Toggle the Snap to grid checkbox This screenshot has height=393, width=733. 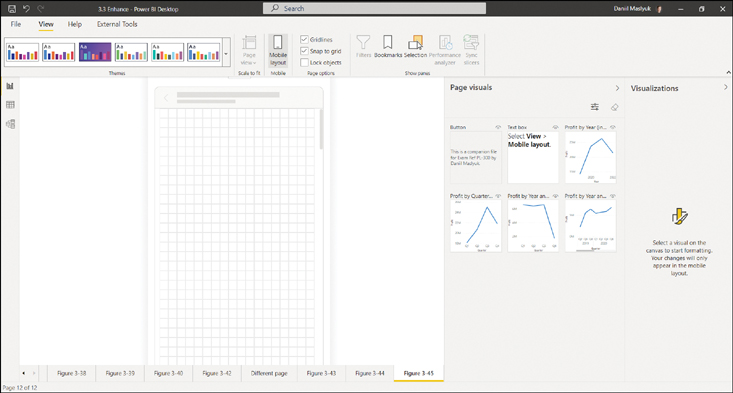coord(304,51)
